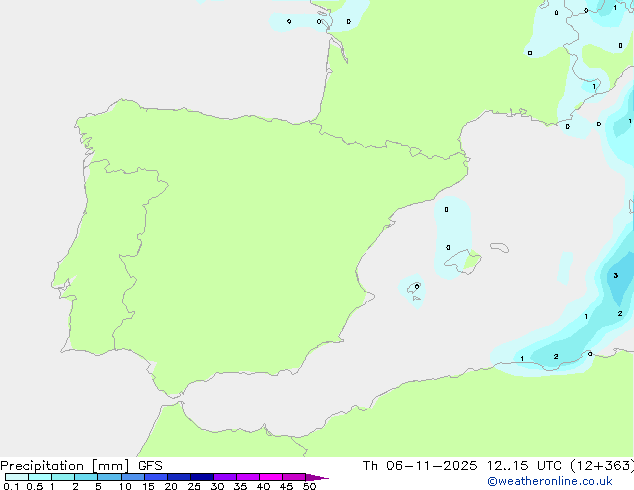Select the 40–45 mm magenta legend swatch
The image size is (634, 490).
(271, 477)
